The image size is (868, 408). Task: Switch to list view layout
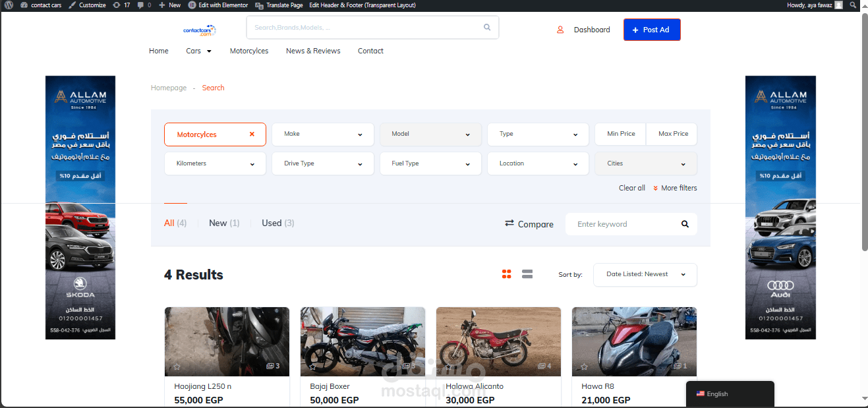(x=527, y=274)
